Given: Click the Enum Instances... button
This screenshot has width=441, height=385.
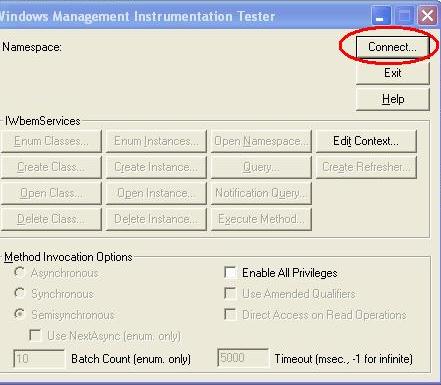Looking at the screenshot, I should tap(156, 141).
